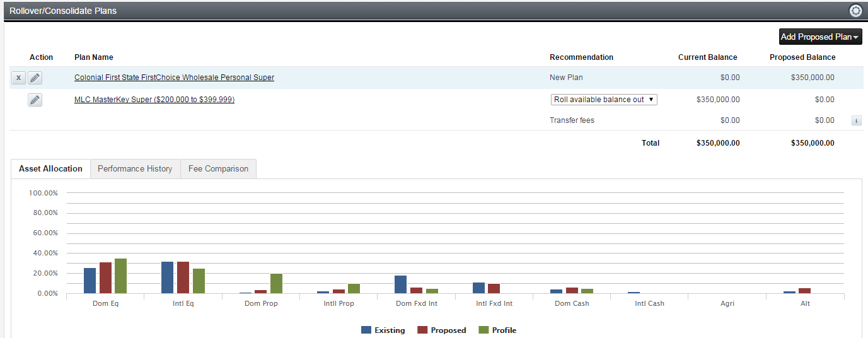Click Colonial proposed balance $350,000.00
The height and width of the screenshot is (338, 868).
coord(813,78)
